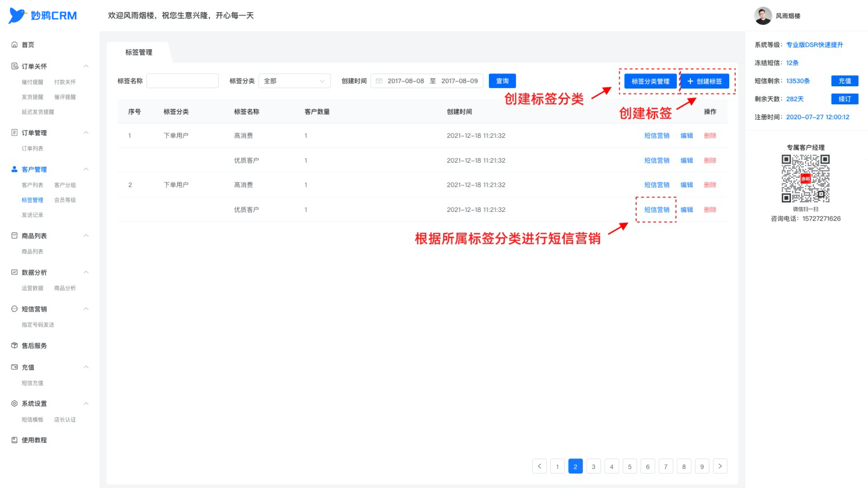Click the 创建标签 button

(x=704, y=81)
